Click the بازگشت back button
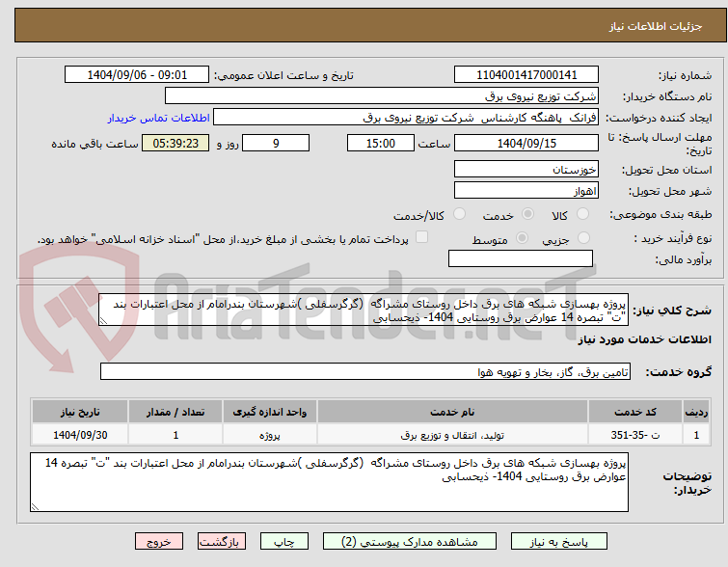 [222, 542]
